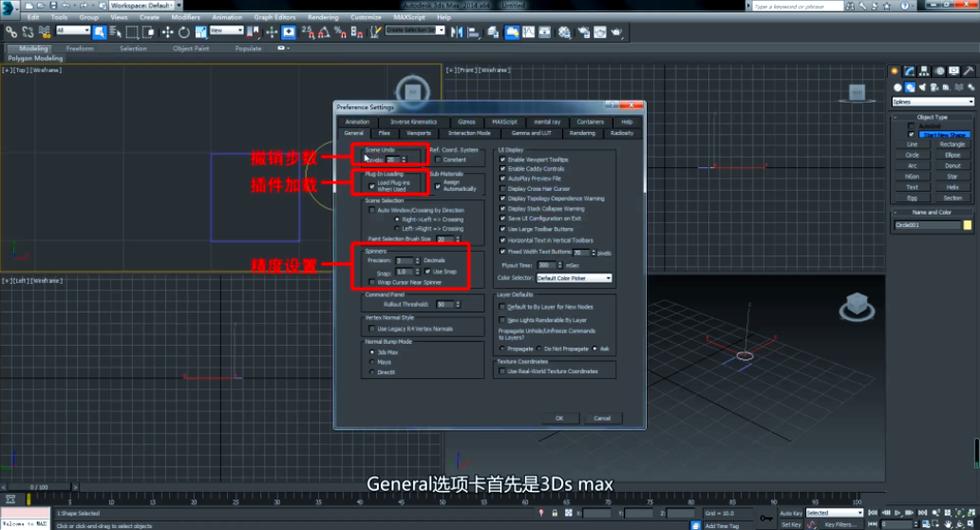Open the Color Selector dropdown
Screen dimensions: 980x530
(x=574, y=278)
